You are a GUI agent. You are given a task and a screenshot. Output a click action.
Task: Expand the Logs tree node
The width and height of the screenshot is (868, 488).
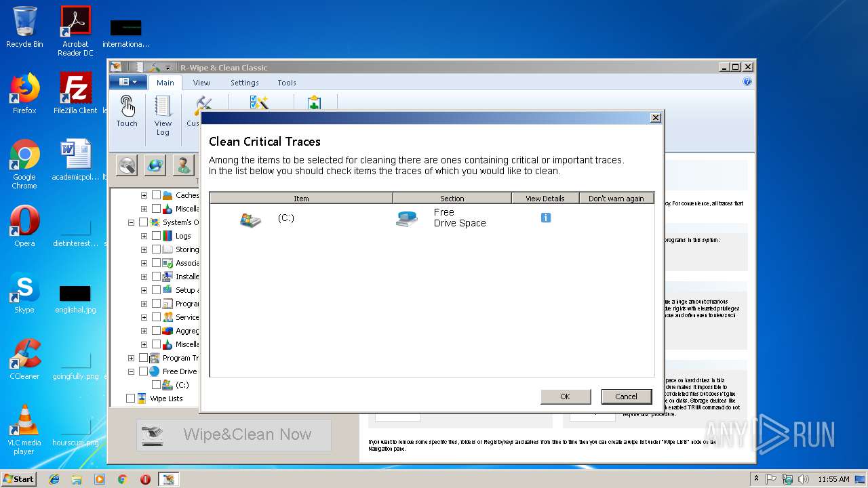click(144, 236)
